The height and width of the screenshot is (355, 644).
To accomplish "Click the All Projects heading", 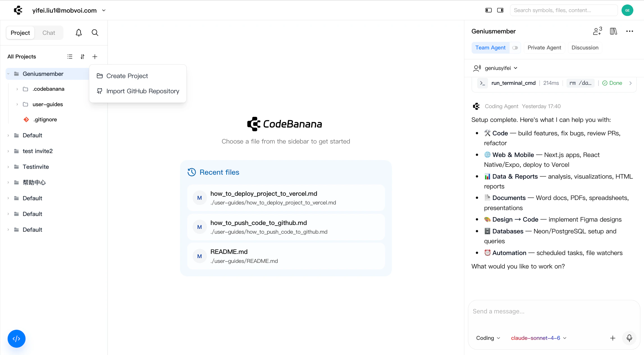I will point(22,57).
